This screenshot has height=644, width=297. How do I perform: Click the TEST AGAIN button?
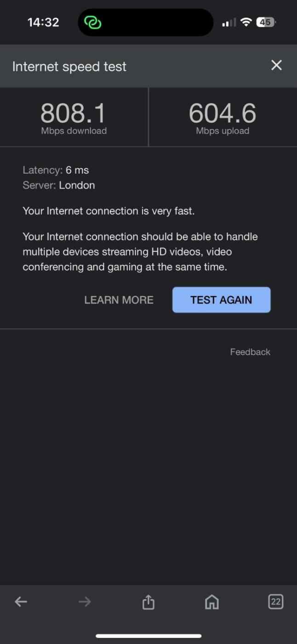[221, 300]
